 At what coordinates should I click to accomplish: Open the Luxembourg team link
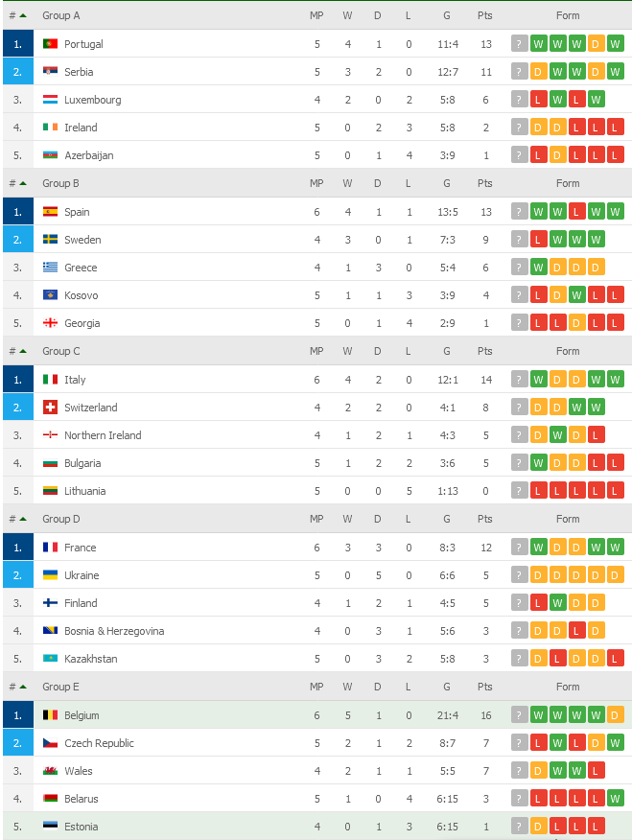[x=92, y=100]
